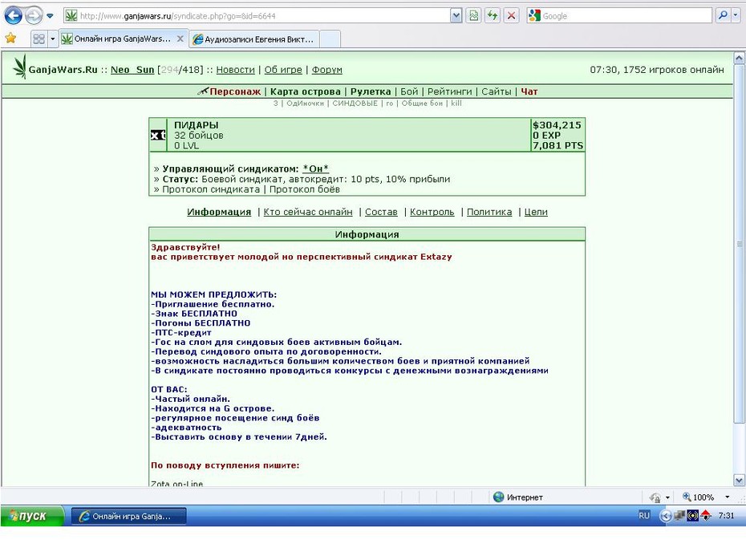Viewport: 746px width, 560px height.
Task: Click the RU language indicator
Action: 643,516
